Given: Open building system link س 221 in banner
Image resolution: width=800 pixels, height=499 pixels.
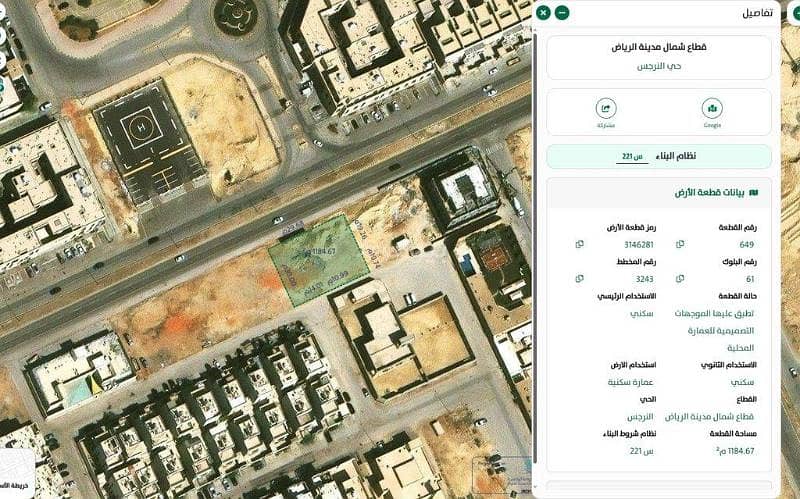Looking at the screenshot, I should [632, 157].
